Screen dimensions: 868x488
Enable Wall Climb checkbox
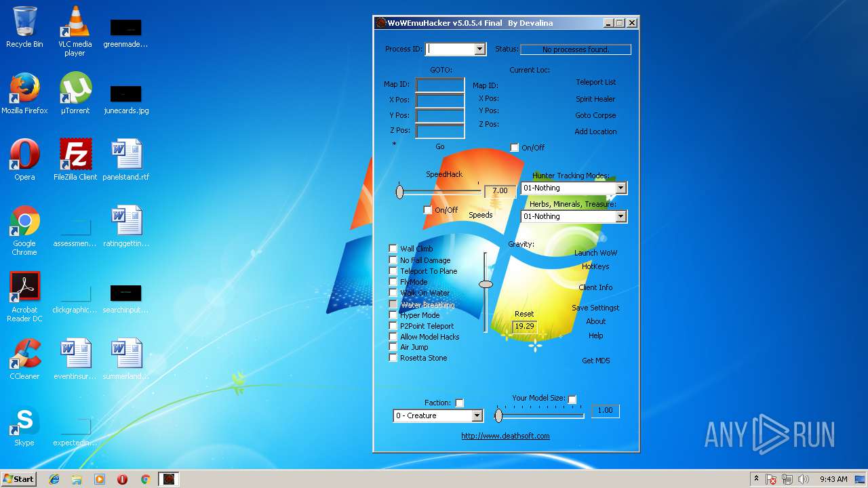pos(393,249)
